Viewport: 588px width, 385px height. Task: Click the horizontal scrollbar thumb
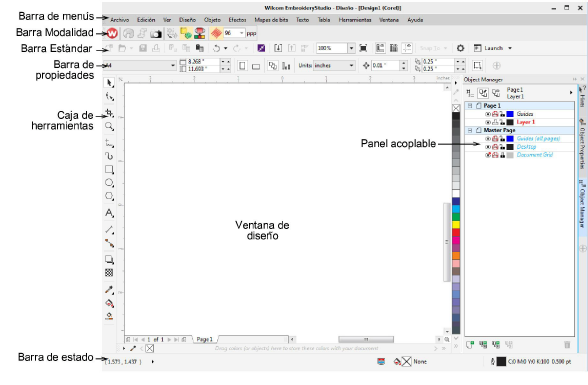366,339
